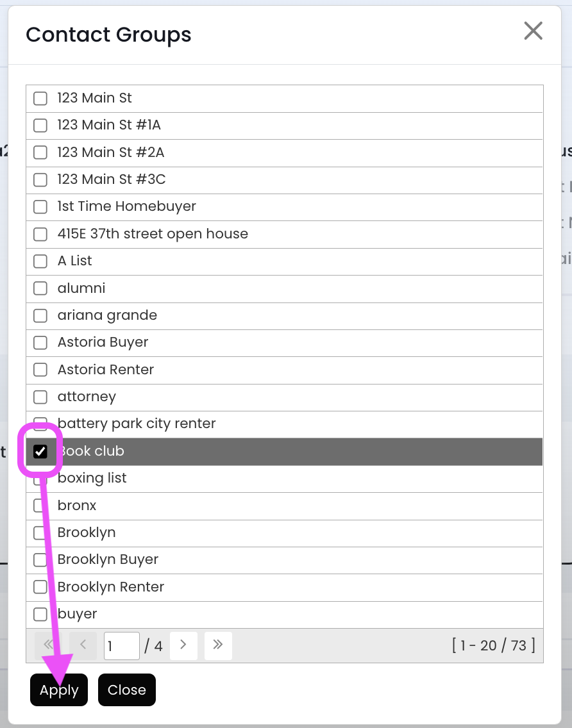Check the Astoria Buyer checkbox
Screen dimensions: 572x728
coord(40,343)
